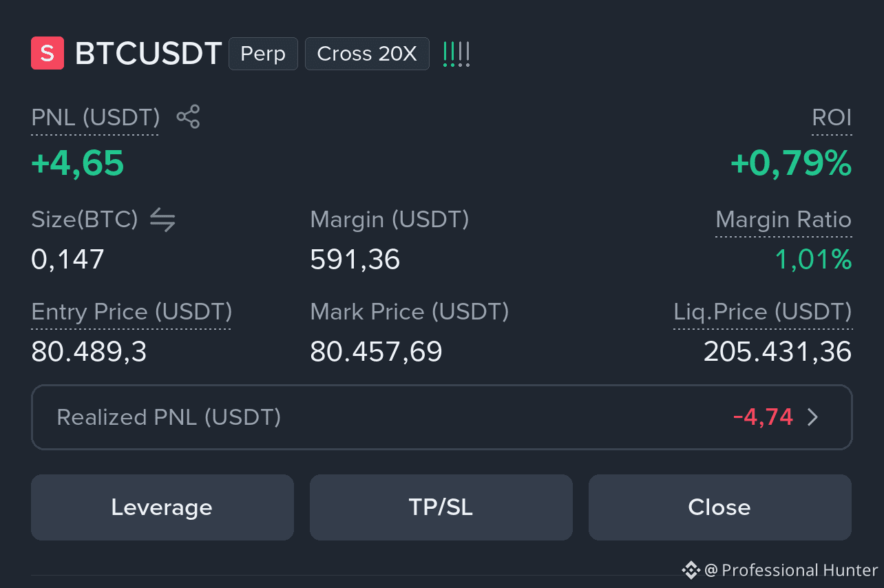Click the Margin Ratio label

tap(783, 220)
